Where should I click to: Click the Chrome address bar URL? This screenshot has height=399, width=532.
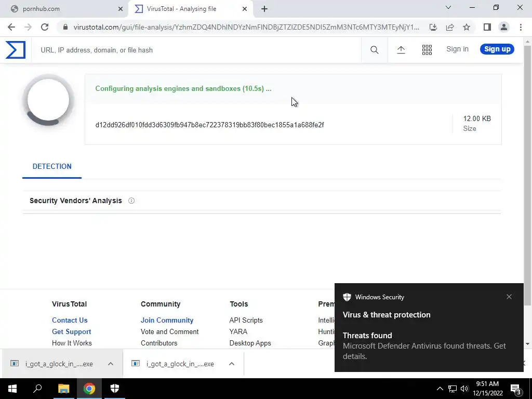(x=246, y=27)
